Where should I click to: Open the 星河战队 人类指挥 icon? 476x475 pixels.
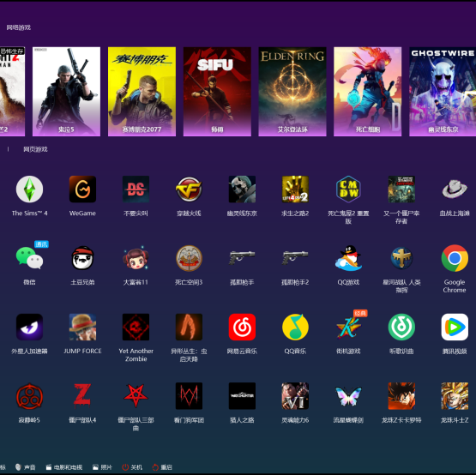click(401, 258)
